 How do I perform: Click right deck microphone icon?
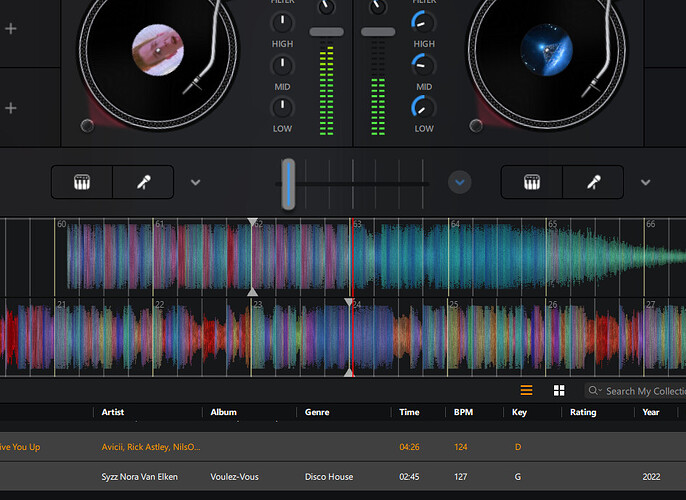point(593,182)
